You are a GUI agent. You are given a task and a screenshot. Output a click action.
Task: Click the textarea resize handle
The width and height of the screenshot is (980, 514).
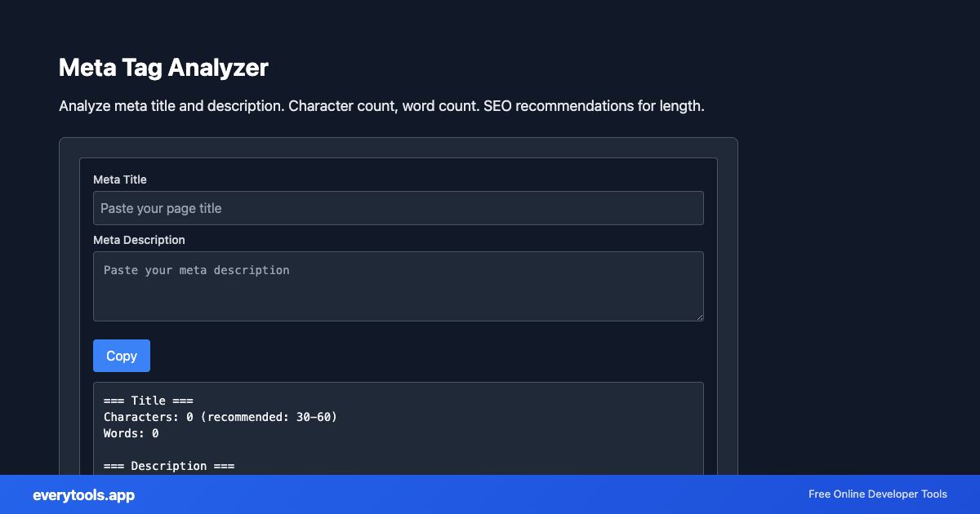tap(700, 317)
